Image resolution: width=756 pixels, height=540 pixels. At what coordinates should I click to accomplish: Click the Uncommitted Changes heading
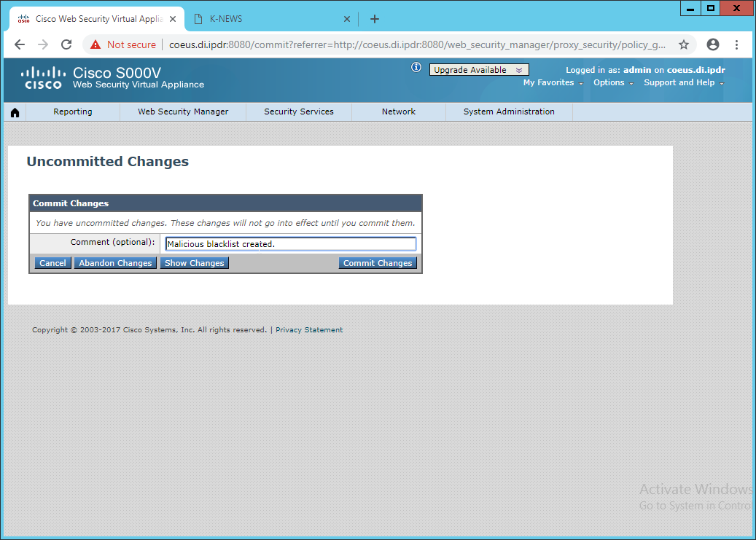(107, 162)
